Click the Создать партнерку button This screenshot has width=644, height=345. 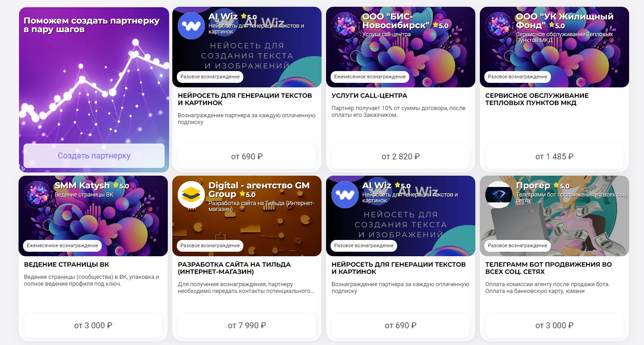click(x=94, y=156)
